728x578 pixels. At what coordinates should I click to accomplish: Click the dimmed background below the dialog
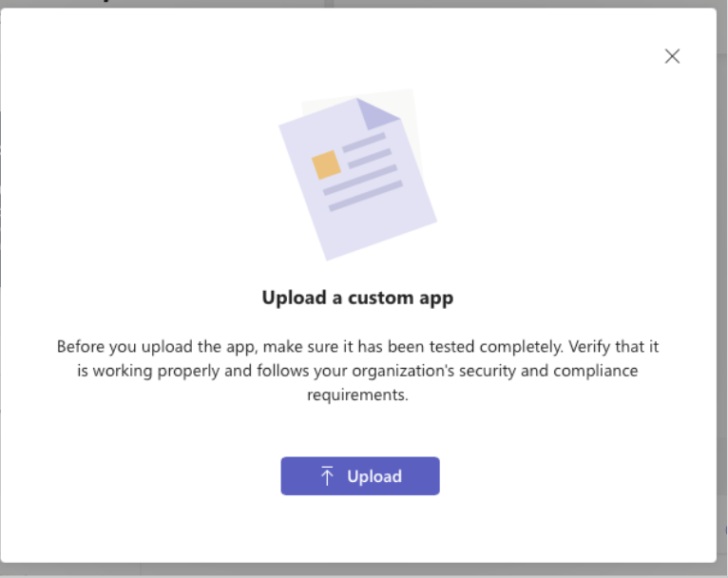364,571
